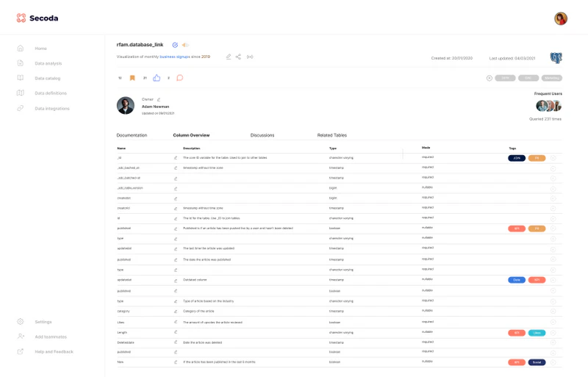Go to Home in the sidebar
This screenshot has height=377, width=588.
click(40, 49)
